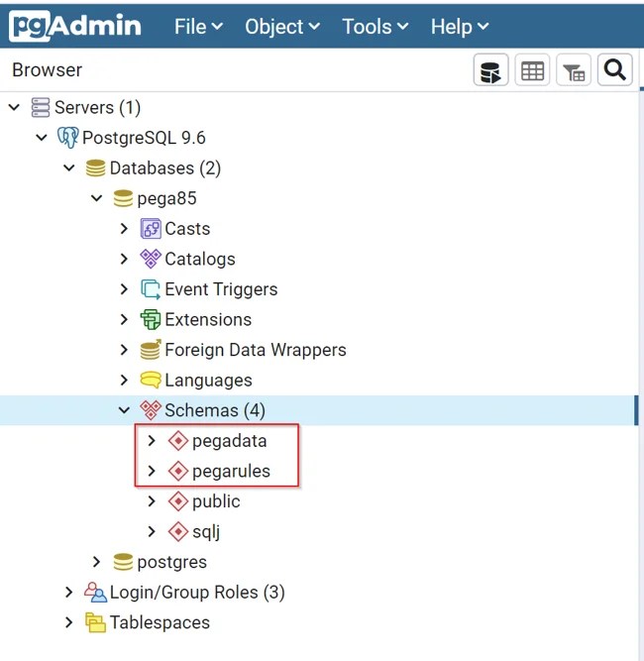Select the 'pegadata' schema label
Viewport: 644px width, 661px height.
[x=229, y=441]
